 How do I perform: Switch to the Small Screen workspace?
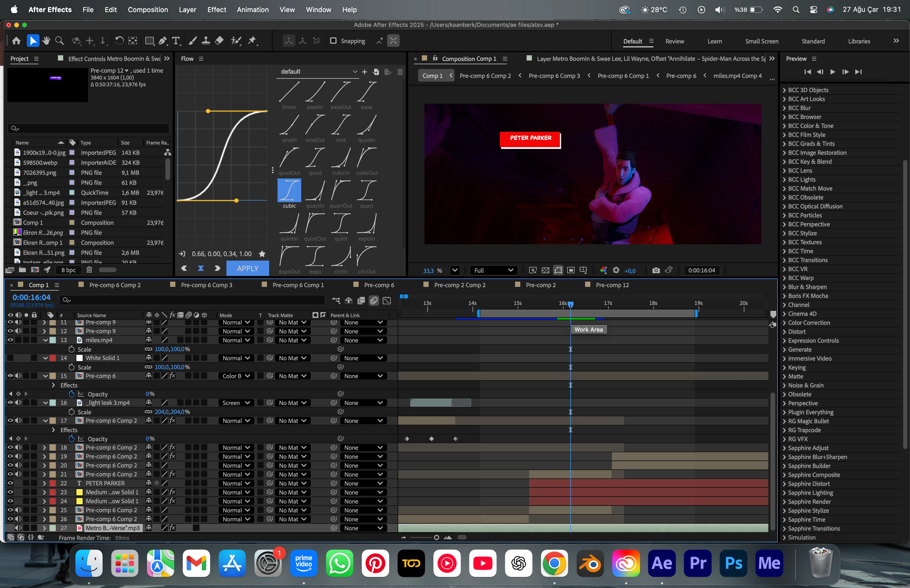point(761,41)
